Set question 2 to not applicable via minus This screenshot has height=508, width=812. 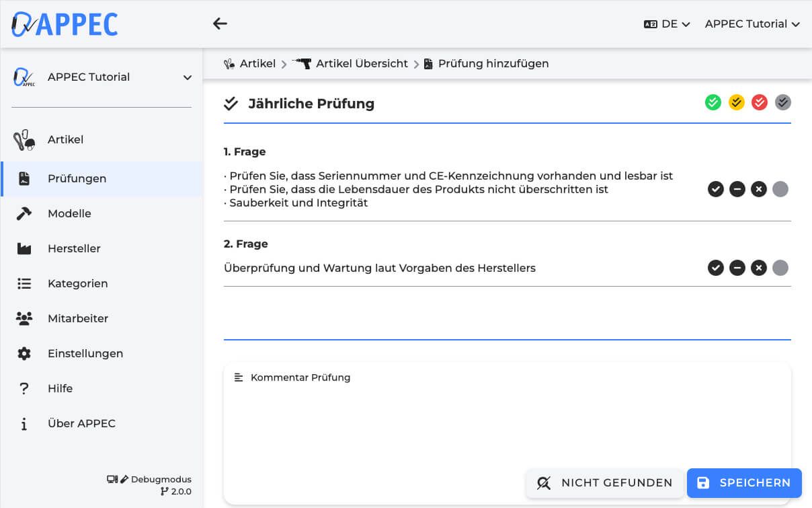tap(737, 268)
